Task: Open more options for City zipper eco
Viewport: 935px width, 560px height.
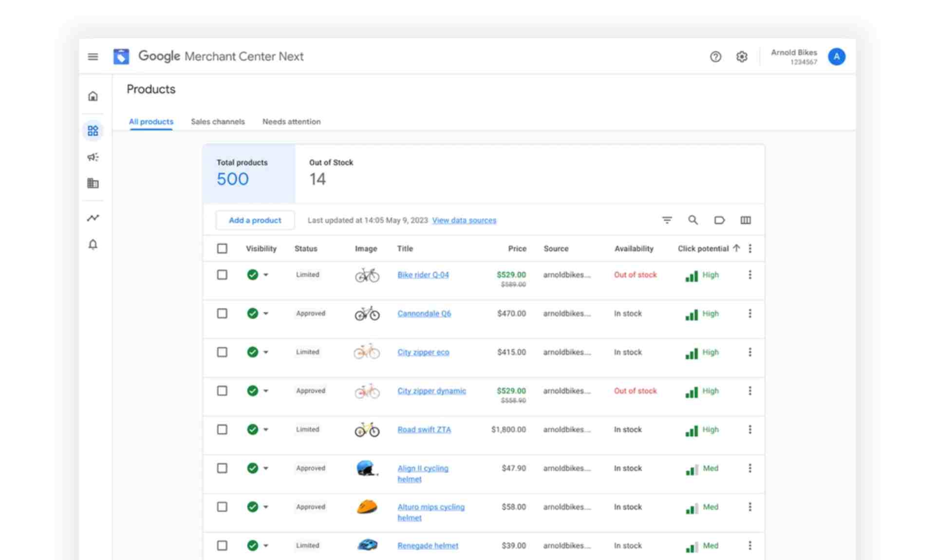Action: (x=750, y=352)
